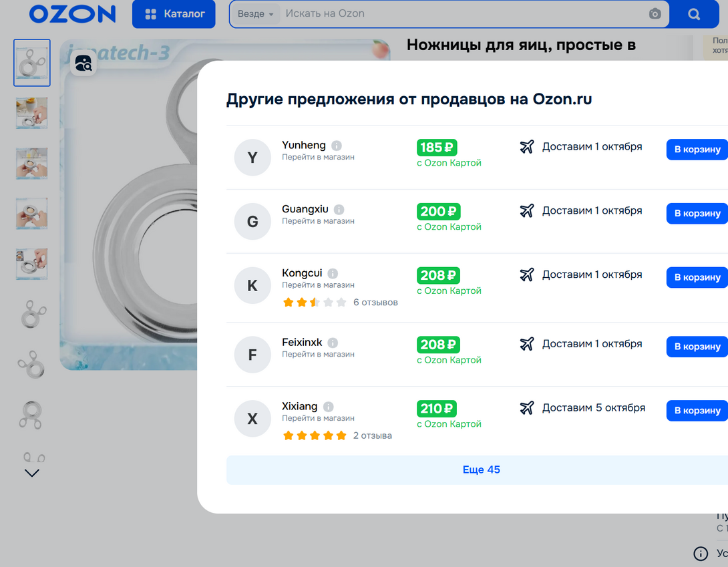728x567 pixels.
Task: Open the Каталог menu
Action: pos(174,14)
